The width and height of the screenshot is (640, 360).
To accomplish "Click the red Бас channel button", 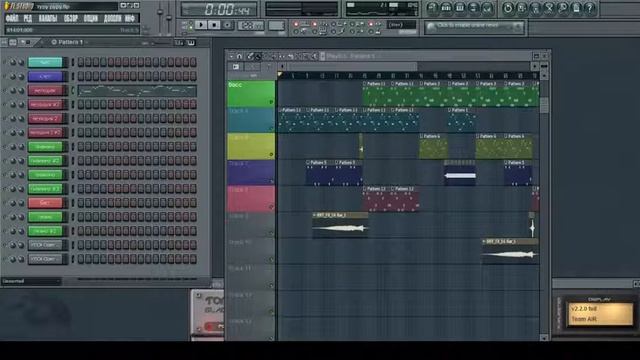I will [x=45, y=203].
